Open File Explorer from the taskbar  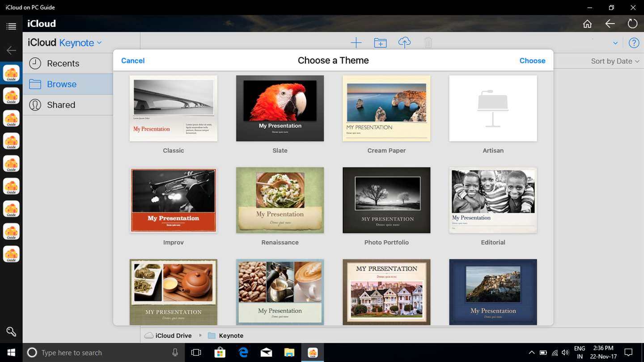pos(290,353)
